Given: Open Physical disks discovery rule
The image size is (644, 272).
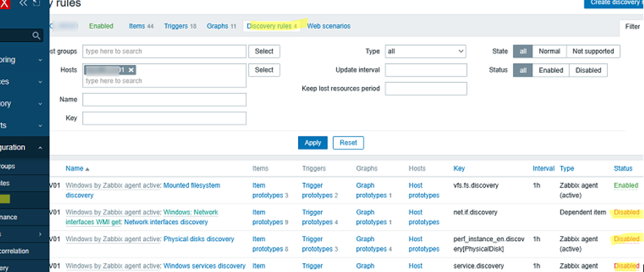Looking at the screenshot, I should pyautogui.click(x=199, y=238).
